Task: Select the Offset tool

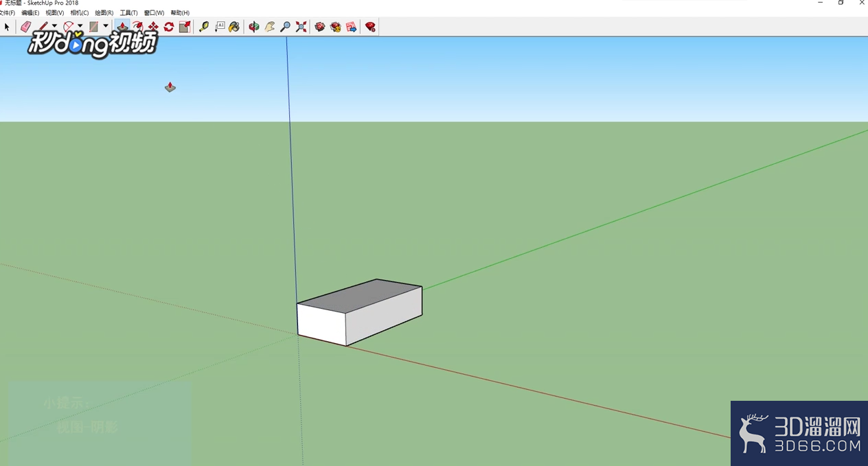Action: [x=137, y=27]
